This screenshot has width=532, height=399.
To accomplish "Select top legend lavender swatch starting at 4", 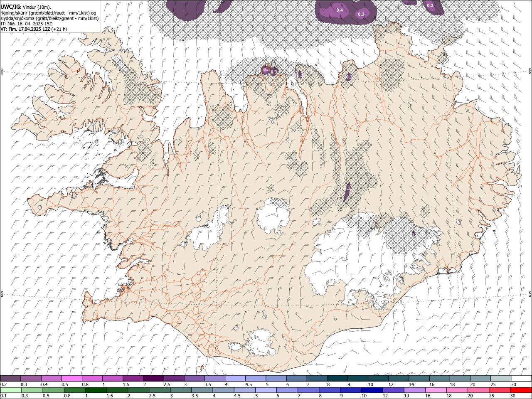I will [x=235, y=378].
